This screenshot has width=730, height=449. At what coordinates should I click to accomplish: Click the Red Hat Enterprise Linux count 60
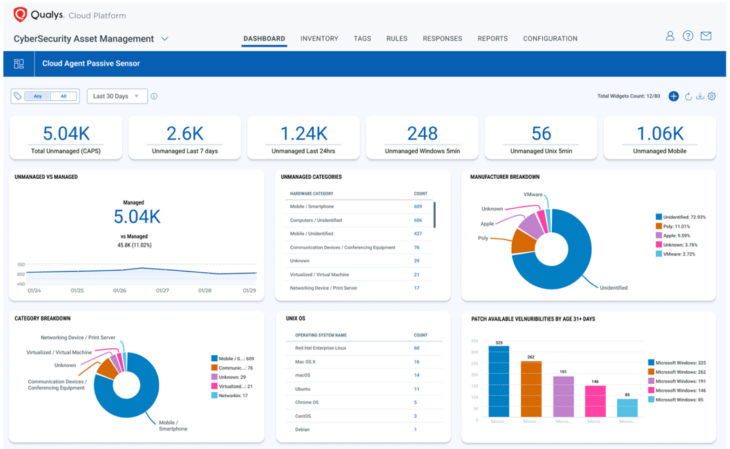[417, 348]
